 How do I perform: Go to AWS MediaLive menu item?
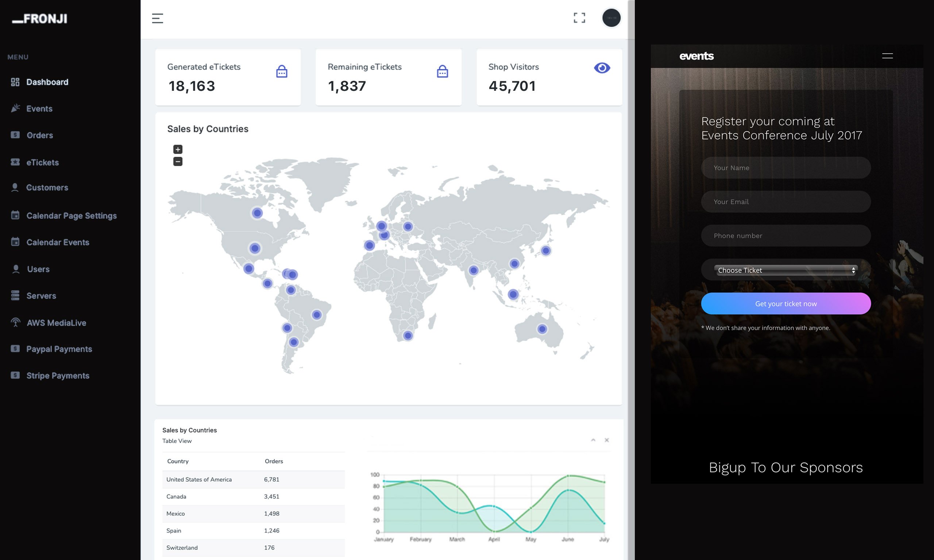coord(56,323)
